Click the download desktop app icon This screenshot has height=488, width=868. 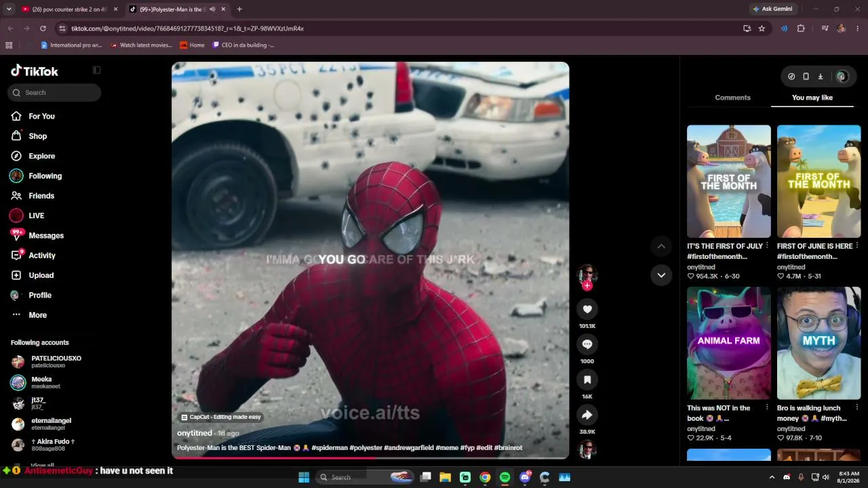click(821, 77)
